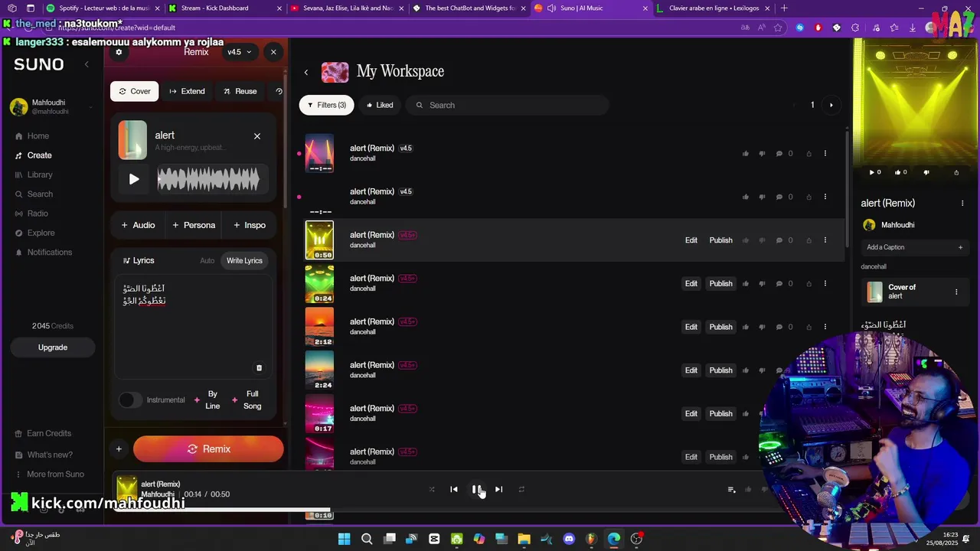Open more options next to alert (Remix) title in details panel
The width and height of the screenshot is (980, 551).
(962, 204)
